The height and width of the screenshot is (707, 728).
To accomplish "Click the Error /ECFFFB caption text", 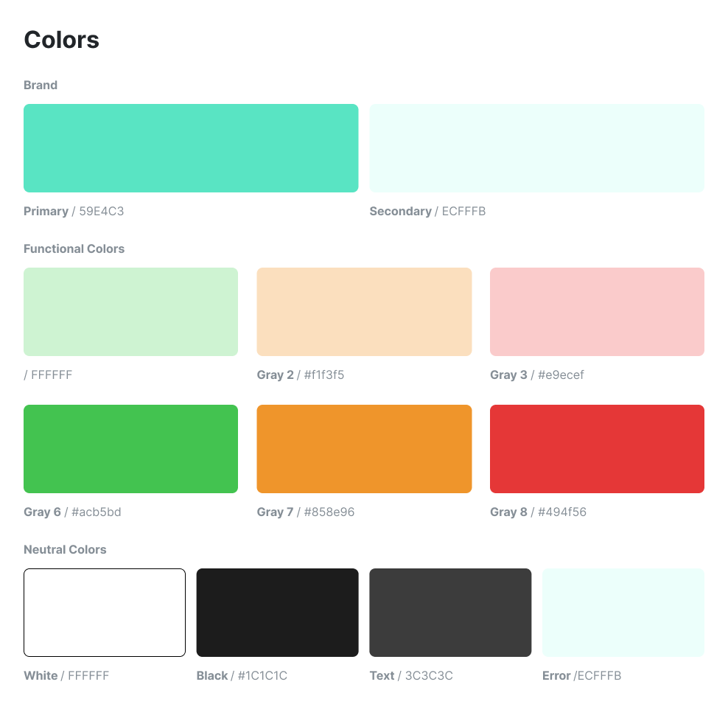I will click(582, 676).
